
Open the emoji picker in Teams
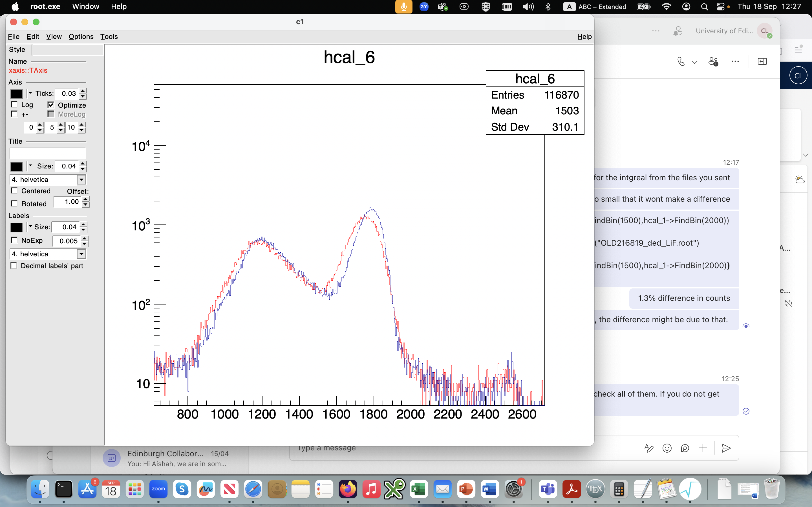[667, 448]
